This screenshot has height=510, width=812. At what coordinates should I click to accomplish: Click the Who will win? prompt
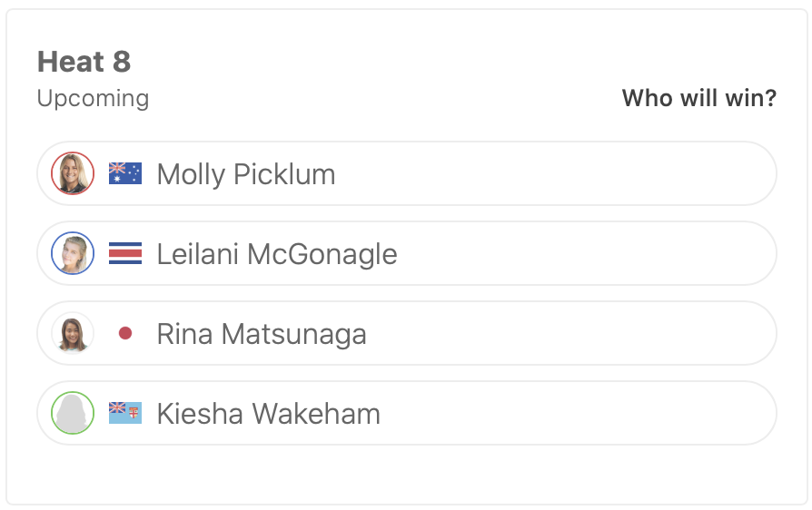[x=698, y=98]
